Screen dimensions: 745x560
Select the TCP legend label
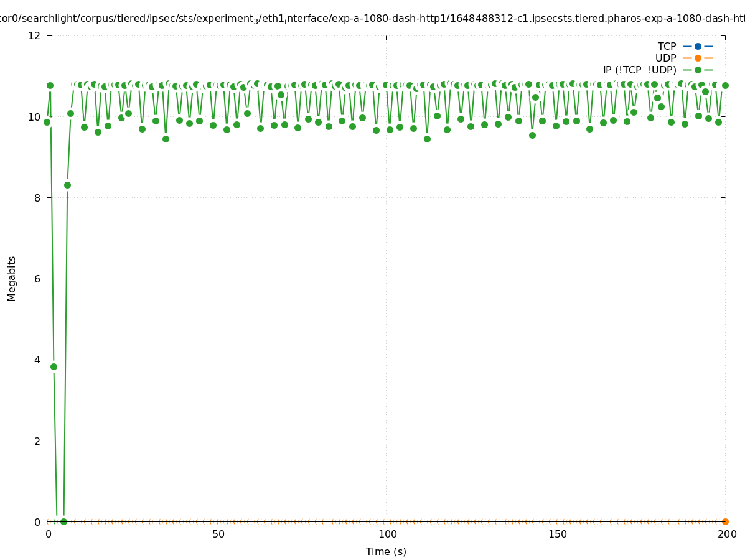(x=667, y=47)
